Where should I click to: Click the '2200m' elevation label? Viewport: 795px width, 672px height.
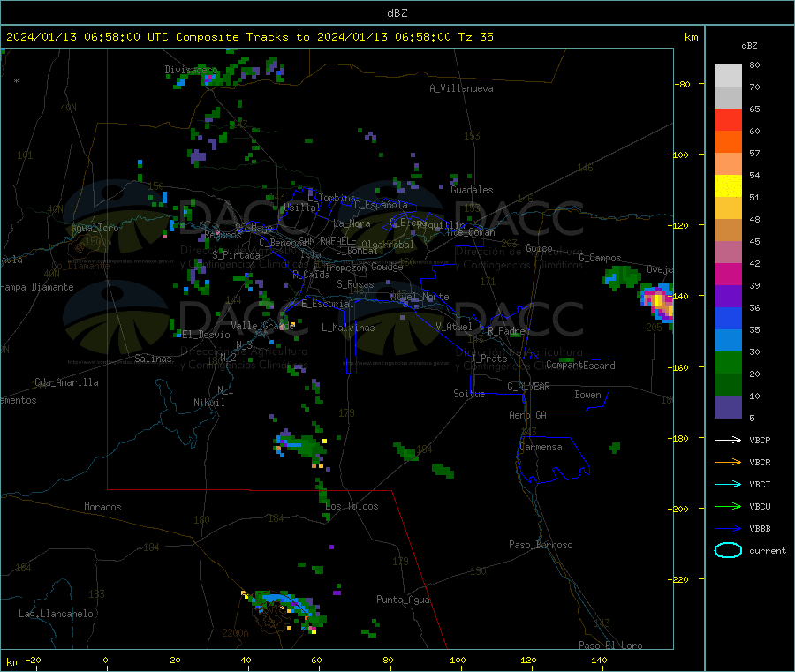tap(235, 633)
